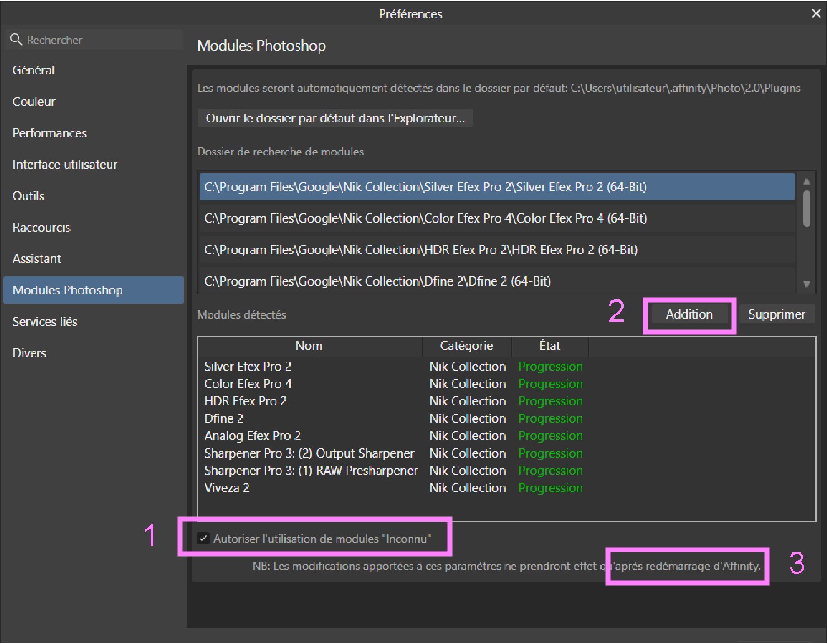Toggle Autoriser l'utilisation de modules "Inconnu" checkbox
The height and width of the screenshot is (644, 827).
click(x=203, y=538)
